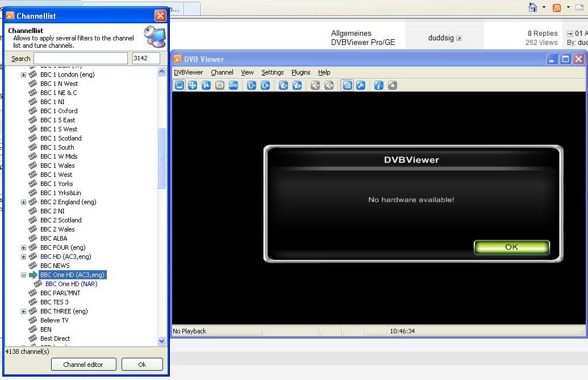Click the toolbar icon left of the grey lines icon
Viewport: 588px width, 380px height.
click(206, 85)
